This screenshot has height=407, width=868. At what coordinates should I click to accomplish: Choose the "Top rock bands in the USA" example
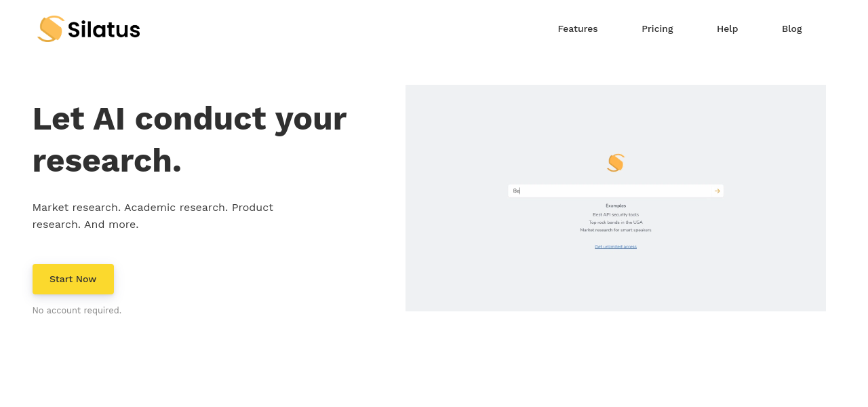tap(616, 222)
